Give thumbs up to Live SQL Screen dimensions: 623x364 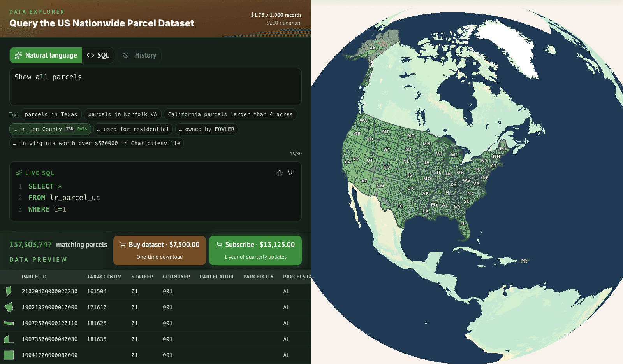click(280, 173)
